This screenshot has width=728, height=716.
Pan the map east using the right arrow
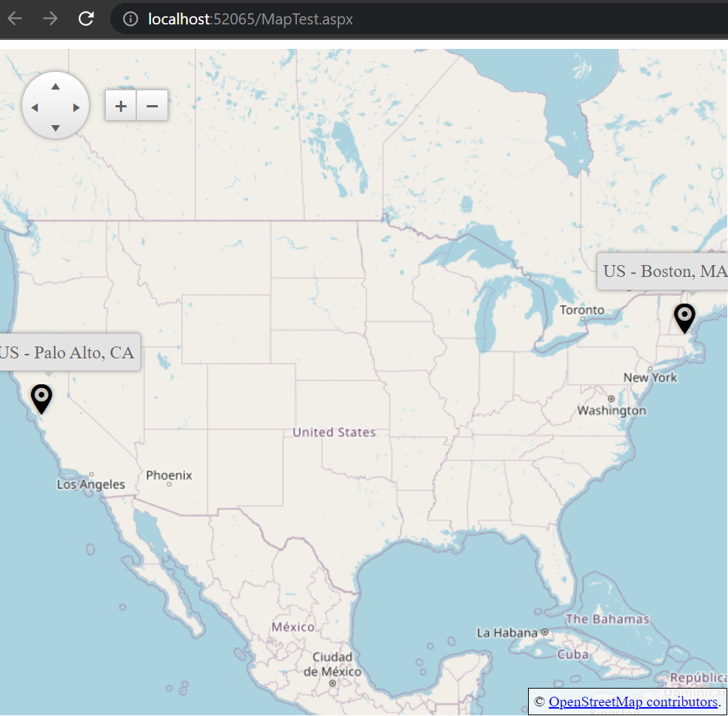tap(77, 106)
